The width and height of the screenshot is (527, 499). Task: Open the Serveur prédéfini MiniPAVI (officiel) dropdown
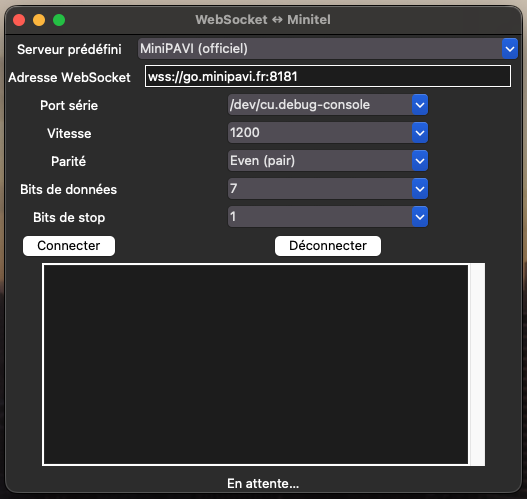pyautogui.click(x=328, y=49)
